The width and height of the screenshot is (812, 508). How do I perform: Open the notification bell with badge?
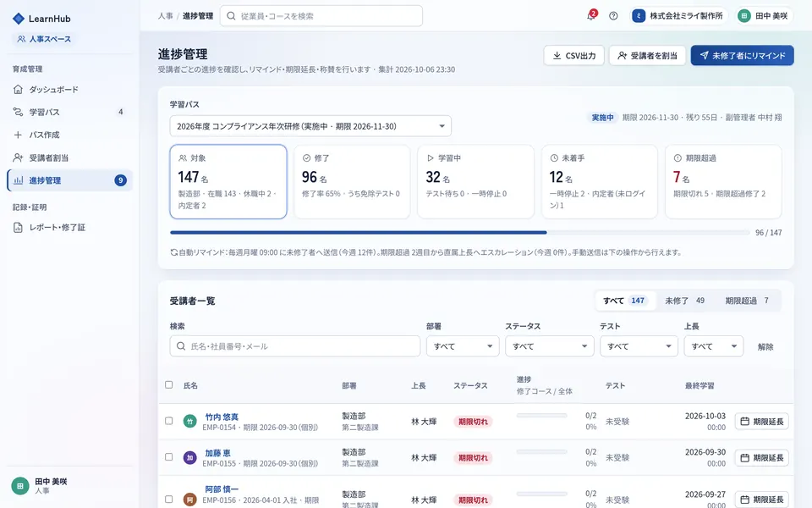[x=591, y=15]
